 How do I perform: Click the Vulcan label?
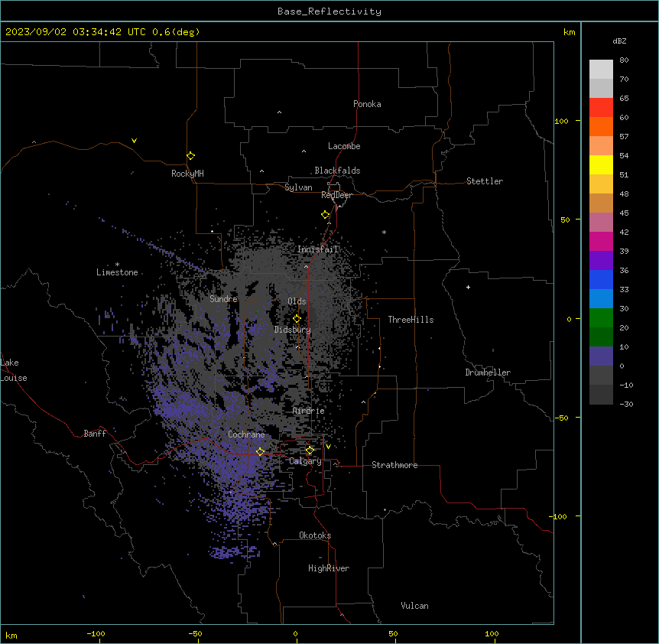[x=414, y=606]
